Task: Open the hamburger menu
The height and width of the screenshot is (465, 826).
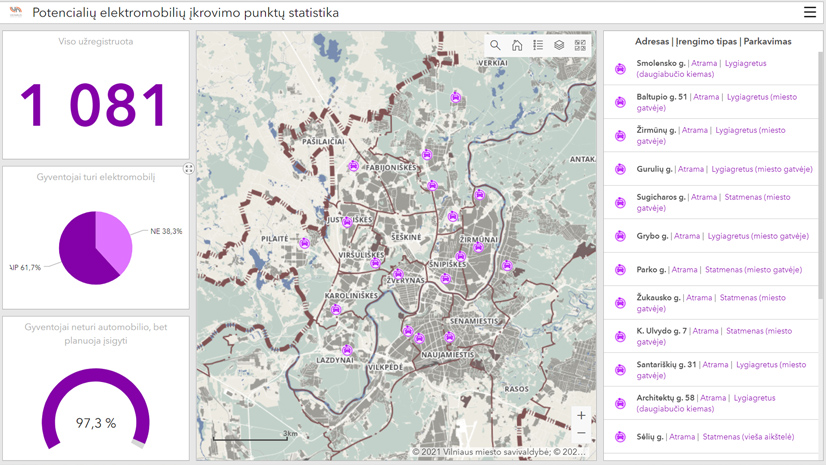Action: 809,12
